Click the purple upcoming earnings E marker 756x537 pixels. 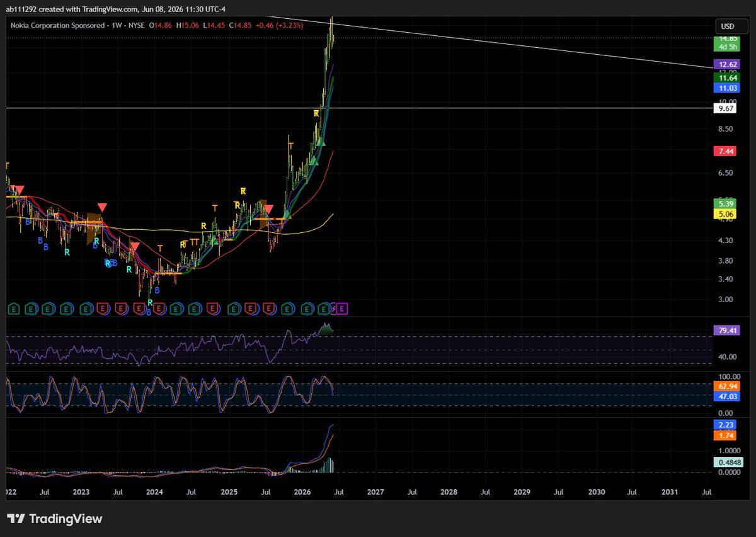(x=342, y=308)
